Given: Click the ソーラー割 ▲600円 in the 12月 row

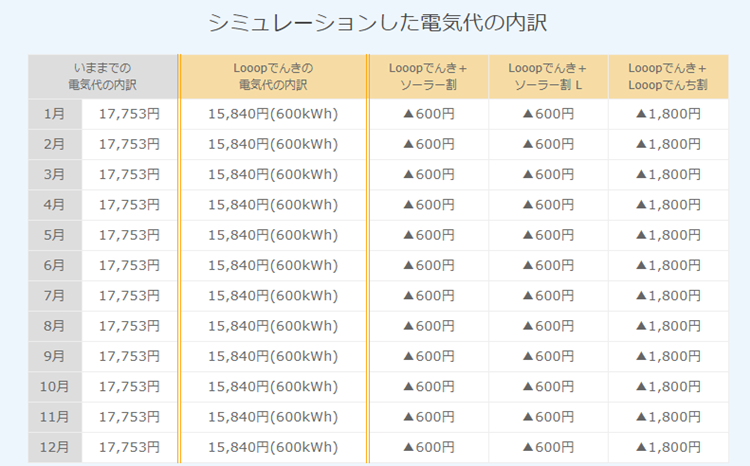Looking at the screenshot, I should [429, 447].
